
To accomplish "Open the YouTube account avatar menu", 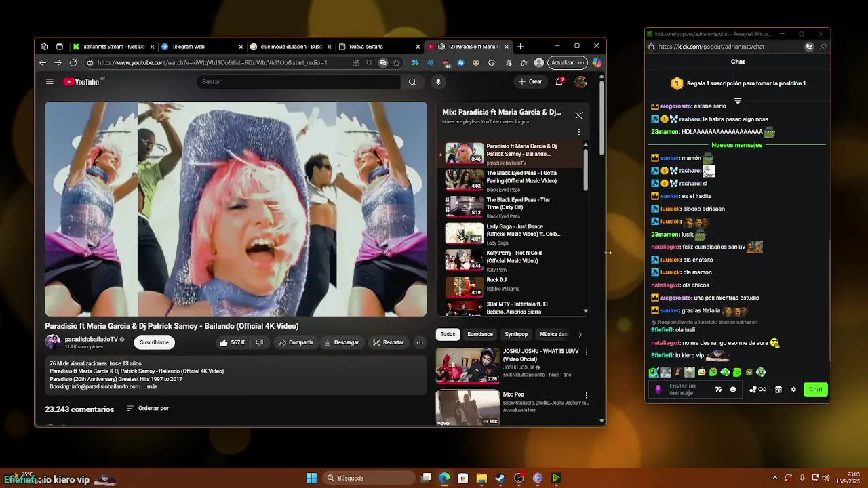I will 581,82.
